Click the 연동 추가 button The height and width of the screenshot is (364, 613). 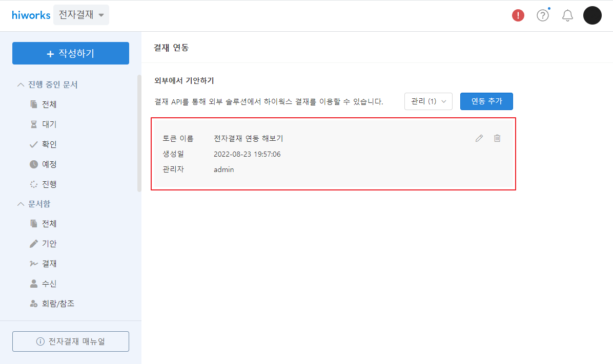click(x=486, y=101)
